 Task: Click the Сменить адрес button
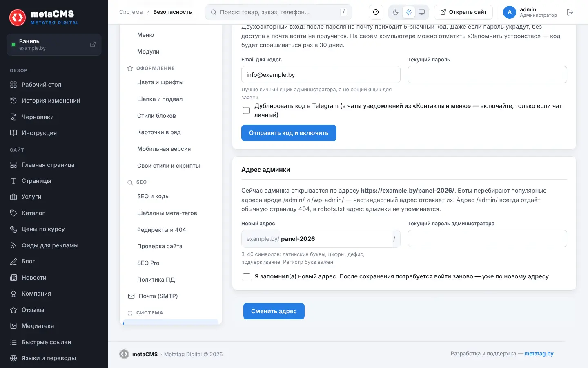point(274,311)
